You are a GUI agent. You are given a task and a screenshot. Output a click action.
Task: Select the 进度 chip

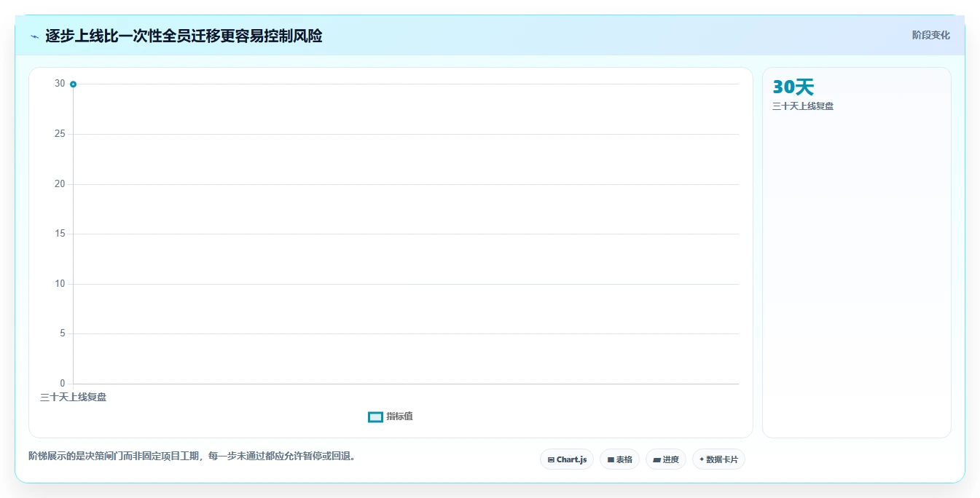[666, 459]
